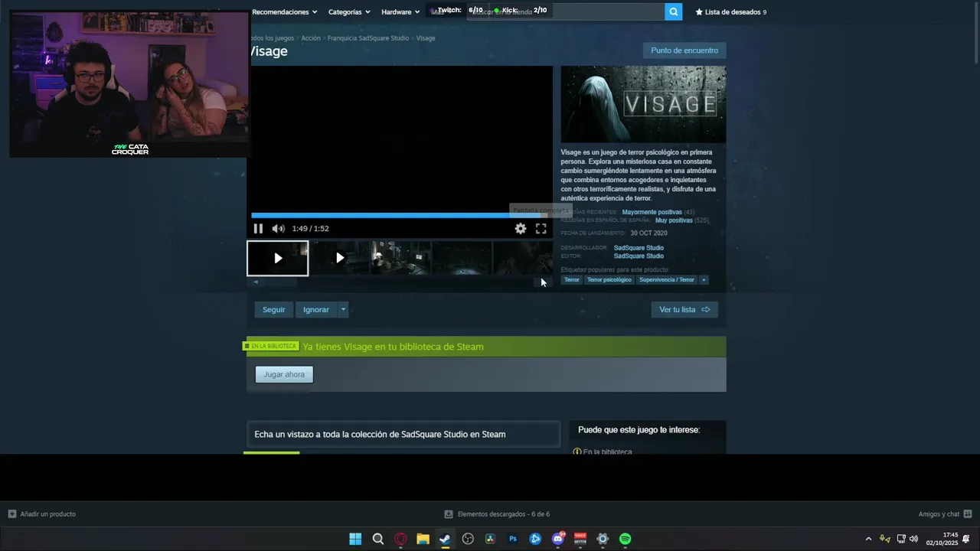Viewport: 980px width, 551px height.
Task: Open File Explorer from taskbar
Action: [423, 539]
